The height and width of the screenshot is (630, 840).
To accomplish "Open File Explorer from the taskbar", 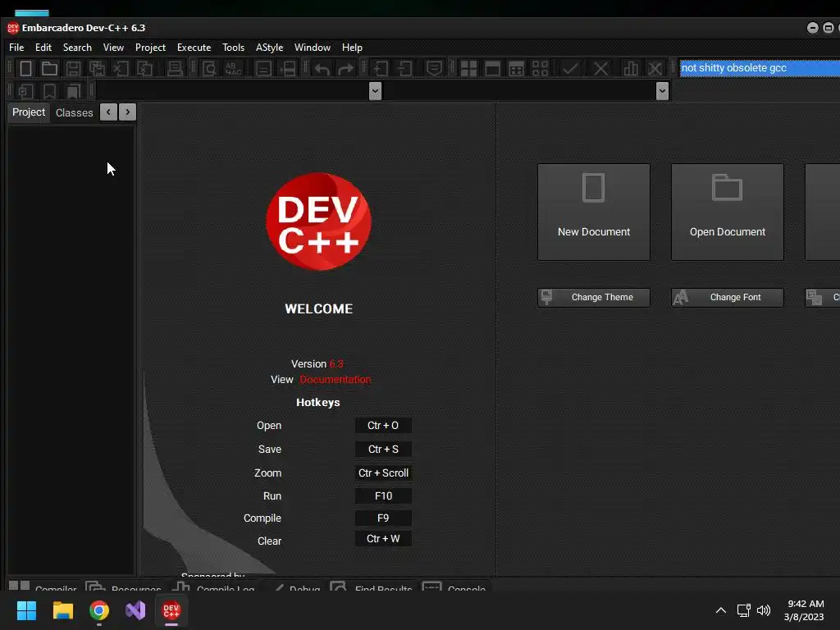I will click(62, 610).
